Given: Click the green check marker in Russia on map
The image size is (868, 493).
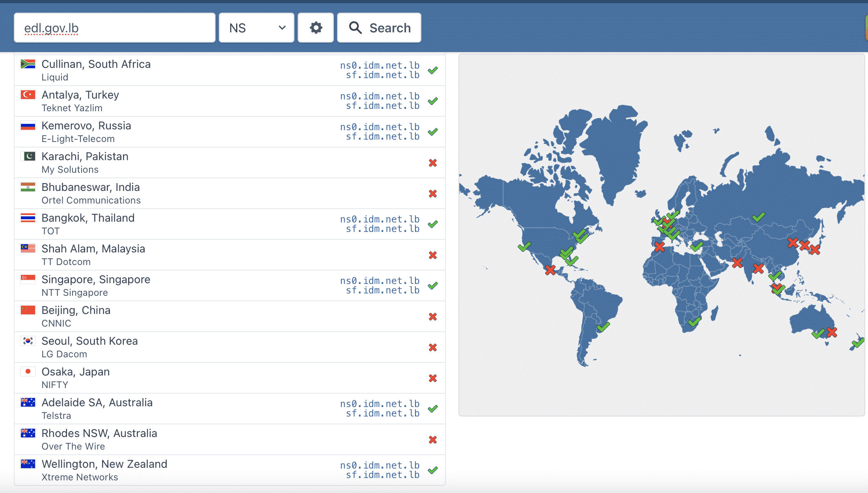Looking at the screenshot, I should [758, 217].
